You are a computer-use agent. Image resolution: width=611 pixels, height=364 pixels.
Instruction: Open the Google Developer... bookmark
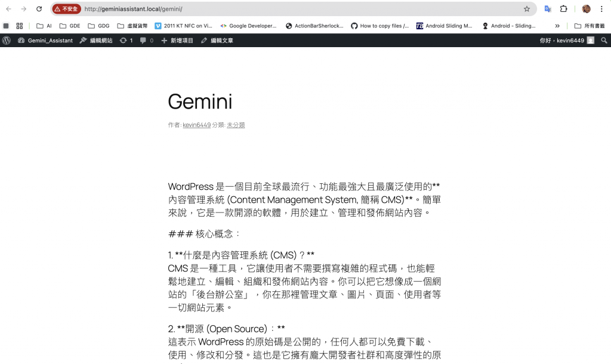coord(248,26)
